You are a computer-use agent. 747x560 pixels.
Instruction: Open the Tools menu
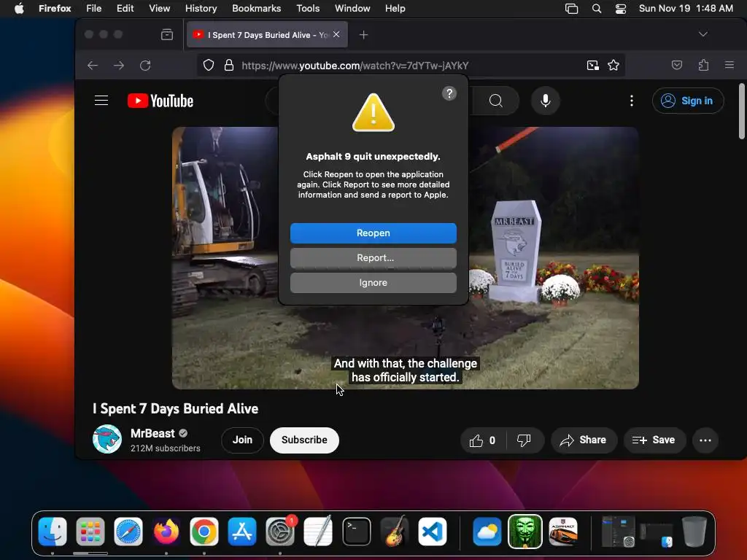[308, 9]
